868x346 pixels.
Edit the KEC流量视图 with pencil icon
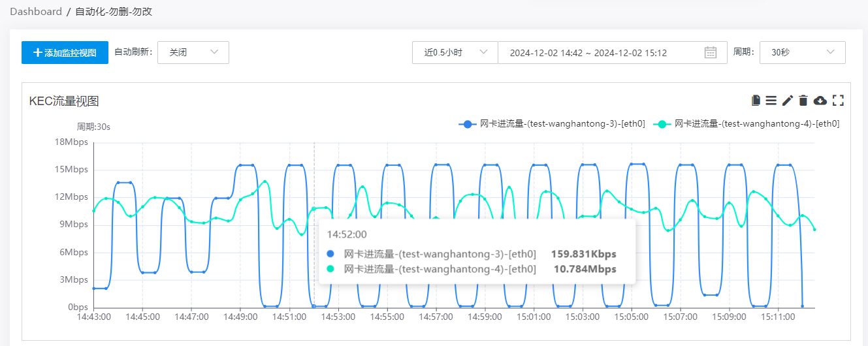[x=788, y=101]
